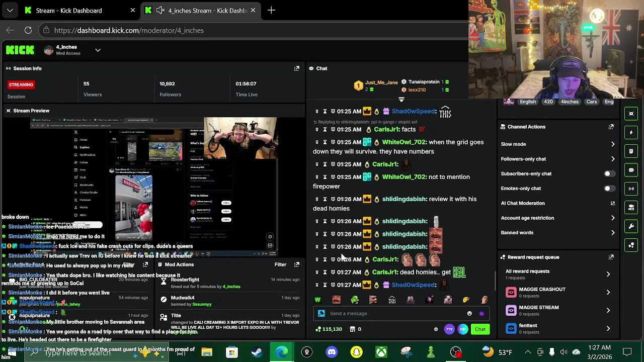Click the green Chat send button
The width and height of the screenshot is (644, 362).
[x=480, y=329]
